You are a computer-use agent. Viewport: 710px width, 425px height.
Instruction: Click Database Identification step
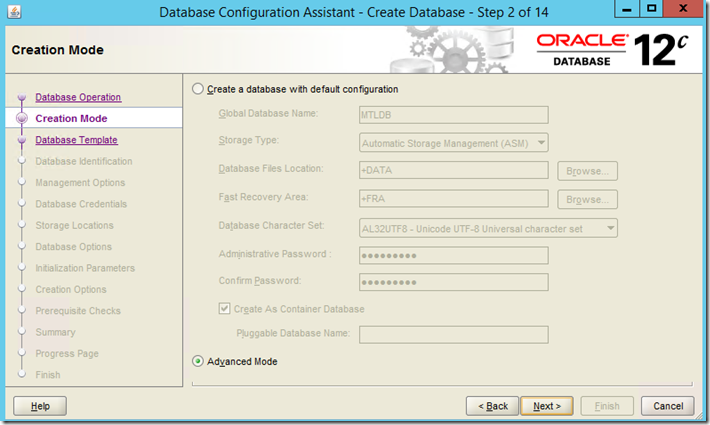pos(84,161)
